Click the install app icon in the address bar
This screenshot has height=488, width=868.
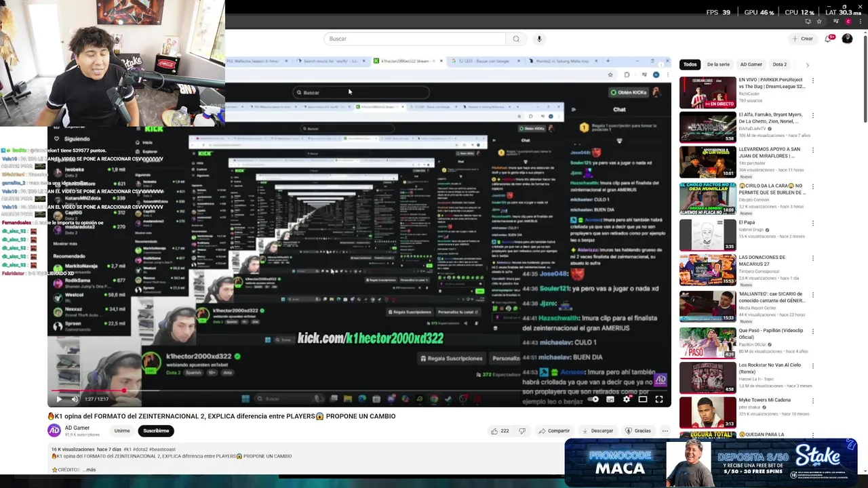click(808, 22)
